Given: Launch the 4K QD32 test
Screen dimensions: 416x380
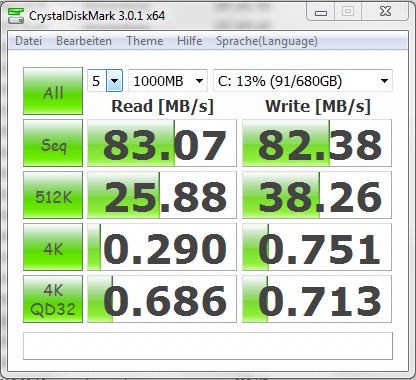Looking at the screenshot, I should pyautogui.click(x=53, y=299).
